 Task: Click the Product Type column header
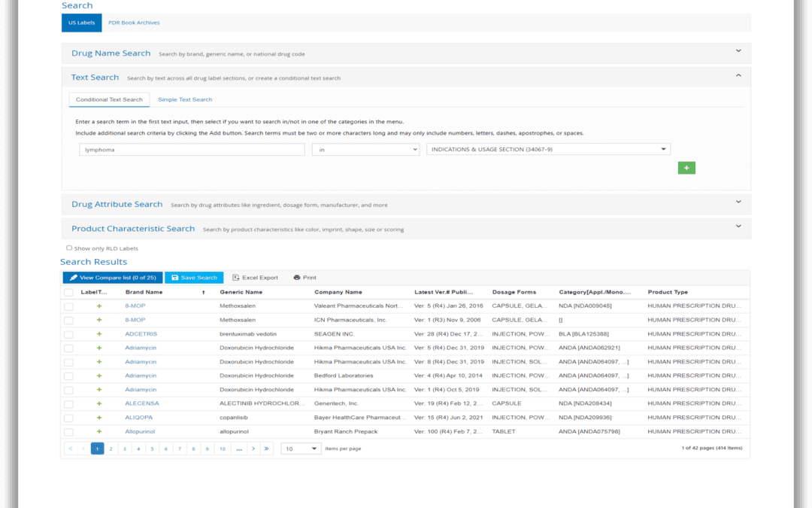click(668, 292)
